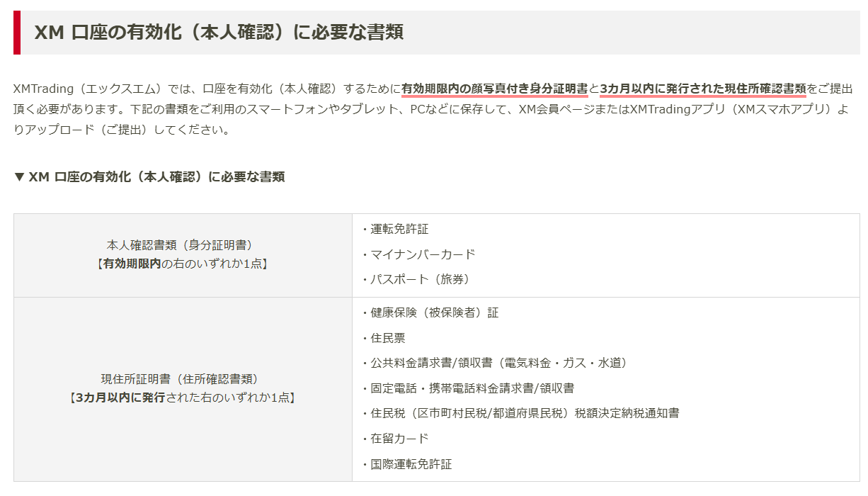Click the down triangle before the subheading
This screenshot has height=496, width=868.
[x=19, y=177]
